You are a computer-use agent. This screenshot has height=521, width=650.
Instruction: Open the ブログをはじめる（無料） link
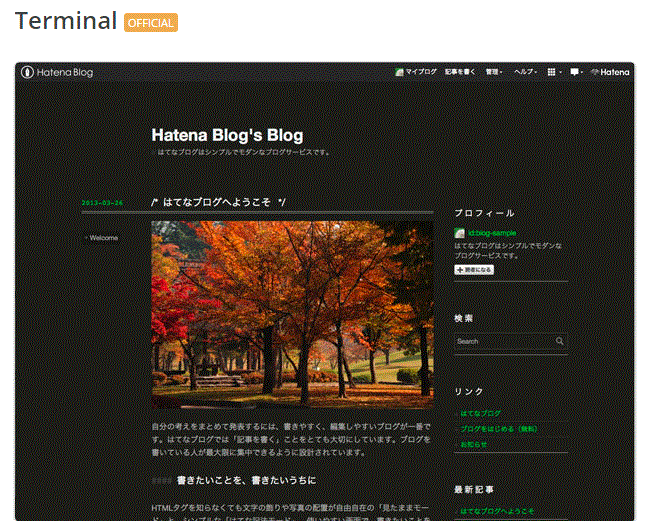click(499, 429)
